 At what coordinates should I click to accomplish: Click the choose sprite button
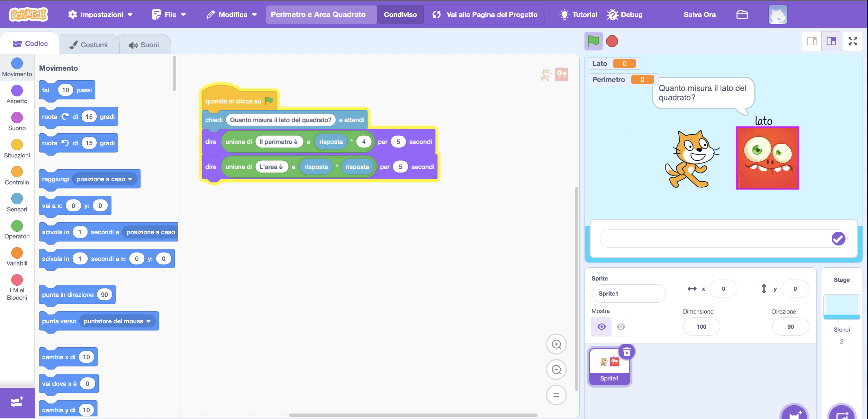pyautogui.click(x=794, y=412)
